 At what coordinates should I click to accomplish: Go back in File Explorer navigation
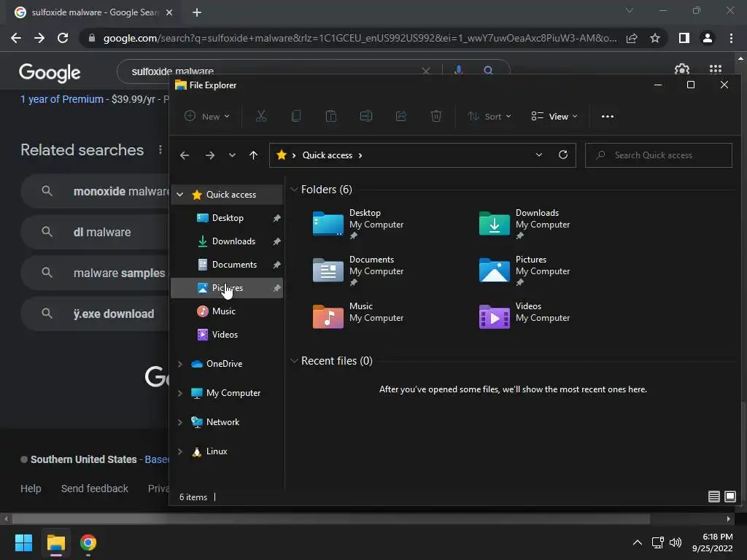[185, 155]
